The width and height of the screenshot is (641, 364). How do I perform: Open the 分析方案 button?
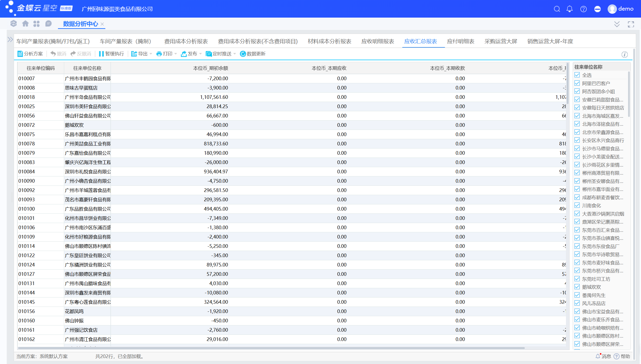pos(30,54)
